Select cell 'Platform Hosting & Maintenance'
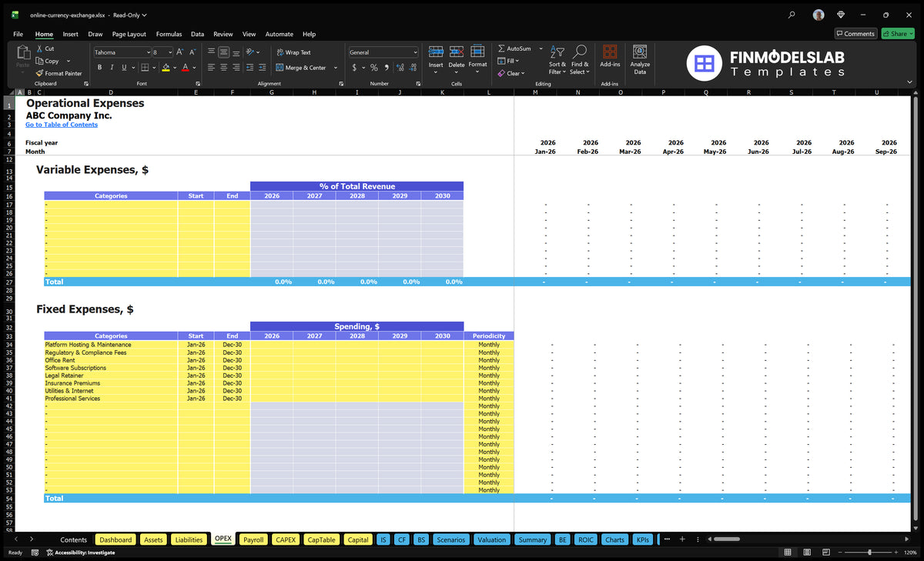This screenshot has width=924, height=561. click(111, 345)
